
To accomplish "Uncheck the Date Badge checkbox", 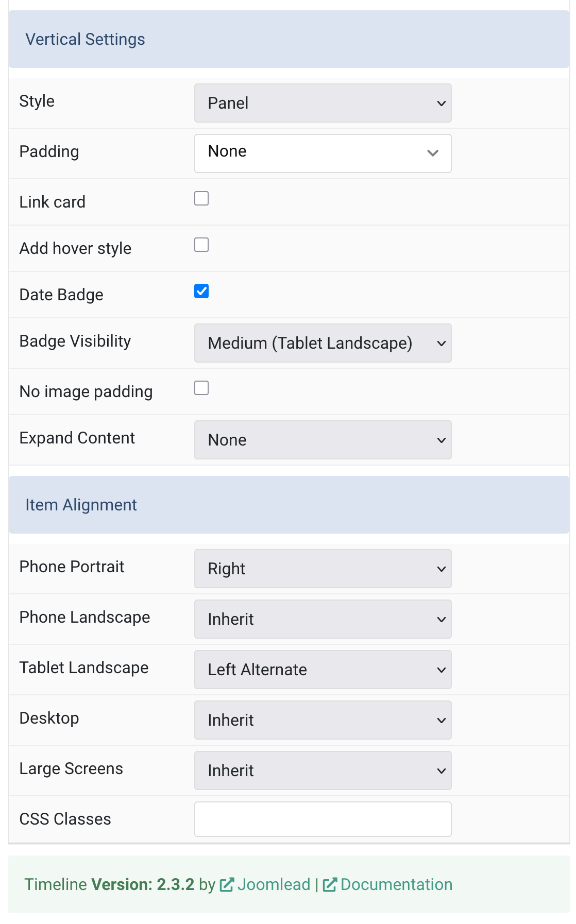I will tap(201, 291).
